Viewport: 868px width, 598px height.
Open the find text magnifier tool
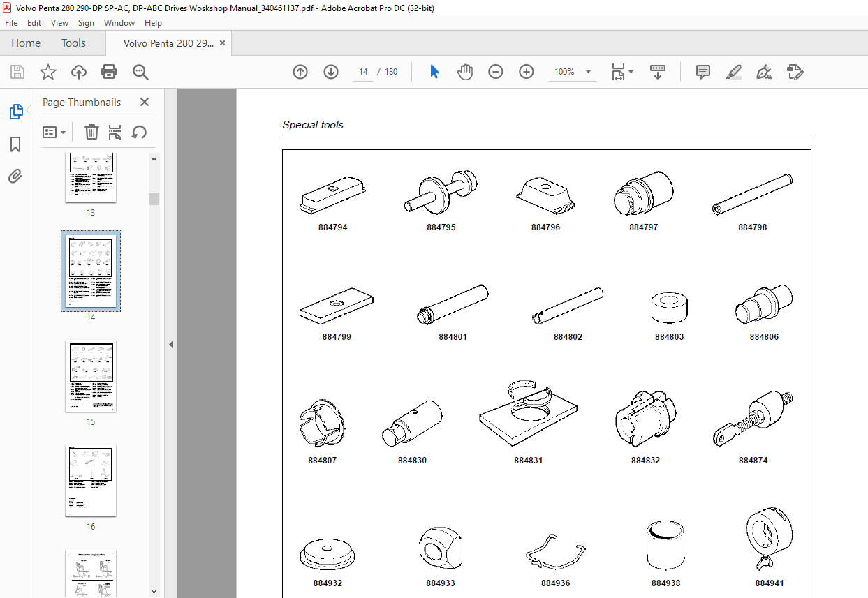pyautogui.click(x=140, y=72)
